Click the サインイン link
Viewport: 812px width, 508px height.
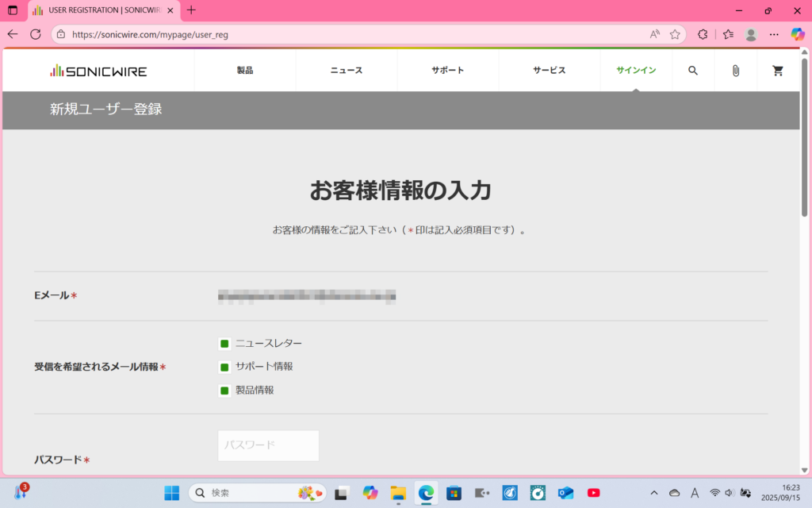pyautogui.click(x=636, y=71)
